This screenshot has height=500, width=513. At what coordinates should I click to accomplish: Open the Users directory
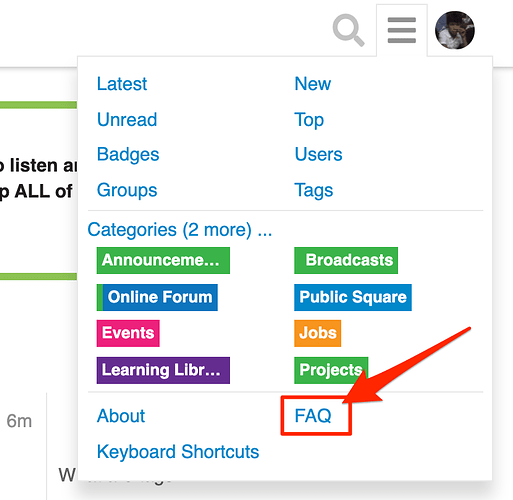pos(318,154)
